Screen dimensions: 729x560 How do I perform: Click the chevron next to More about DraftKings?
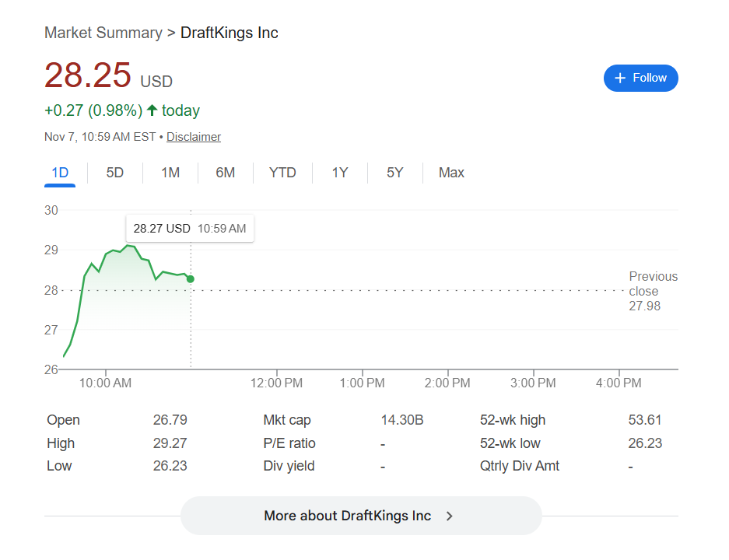click(x=449, y=516)
